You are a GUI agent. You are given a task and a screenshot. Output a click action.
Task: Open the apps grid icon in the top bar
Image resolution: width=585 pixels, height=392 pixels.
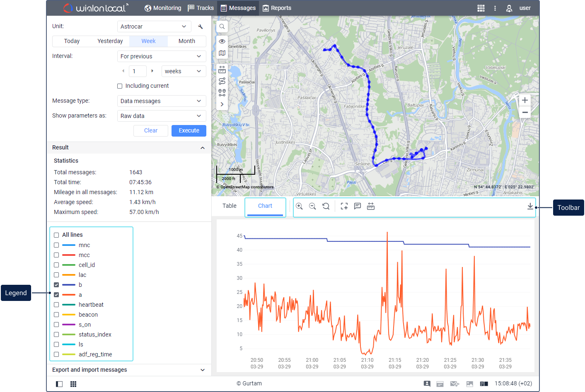pyautogui.click(x=481, y=8)
